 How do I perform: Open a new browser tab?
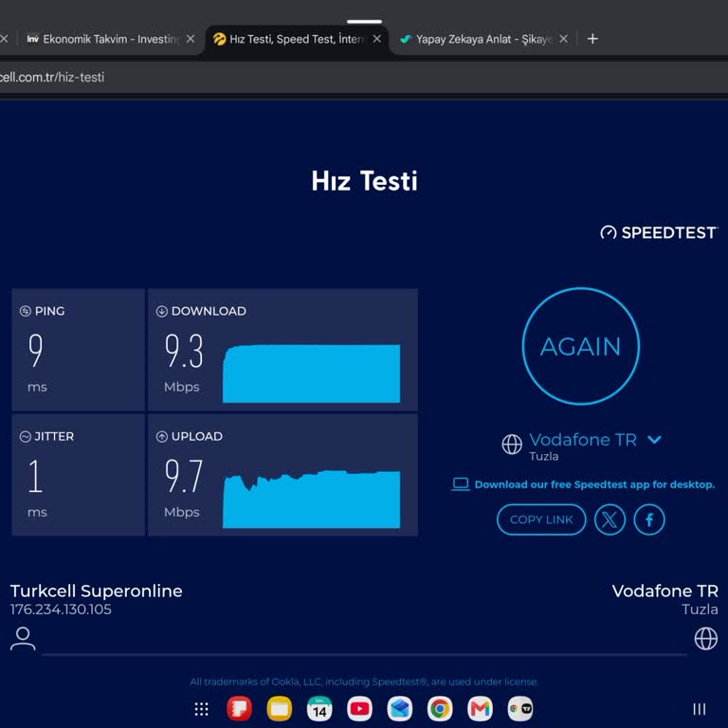pyautogui.click(x=592, y=39)
